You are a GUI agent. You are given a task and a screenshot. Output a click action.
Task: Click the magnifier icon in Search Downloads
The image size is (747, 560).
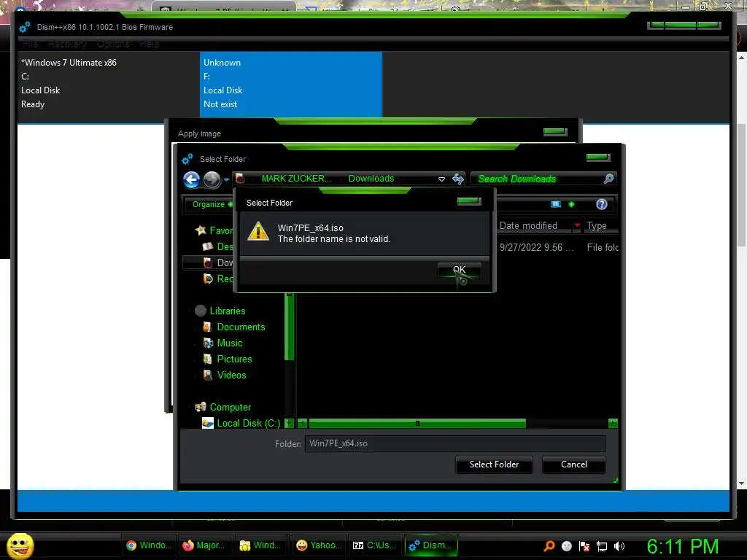pyautogui.click(x=608, y=179)
